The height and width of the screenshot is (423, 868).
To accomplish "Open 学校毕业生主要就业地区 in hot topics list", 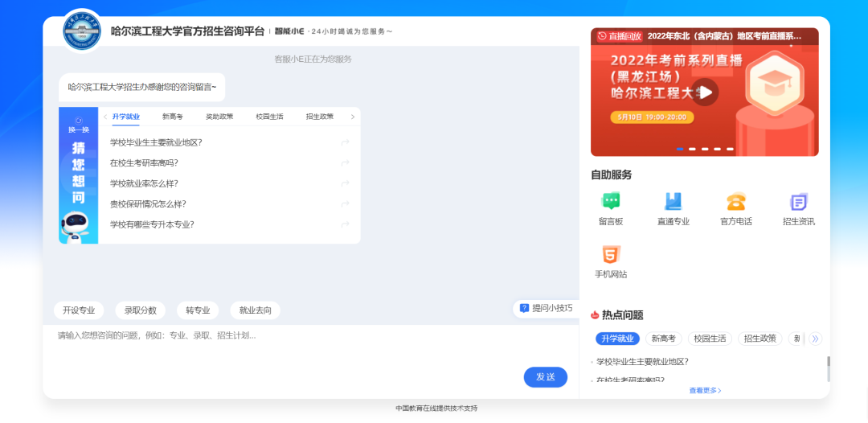I will pyautogui.click(x=642, y=362).
